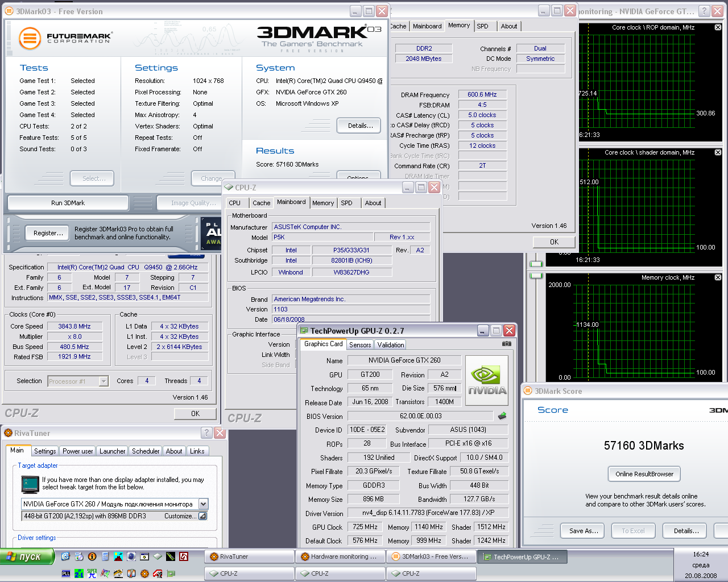Switch to Hardware monitoring taskbar button
This screenshot has width=728, height=582.
point(340,557)
